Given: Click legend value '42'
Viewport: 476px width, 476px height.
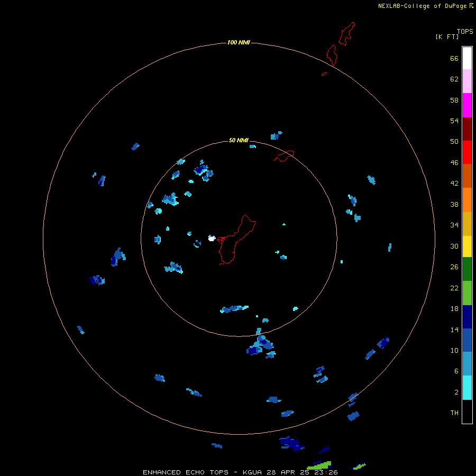Looking at the screenshot, I should point(454,184).
